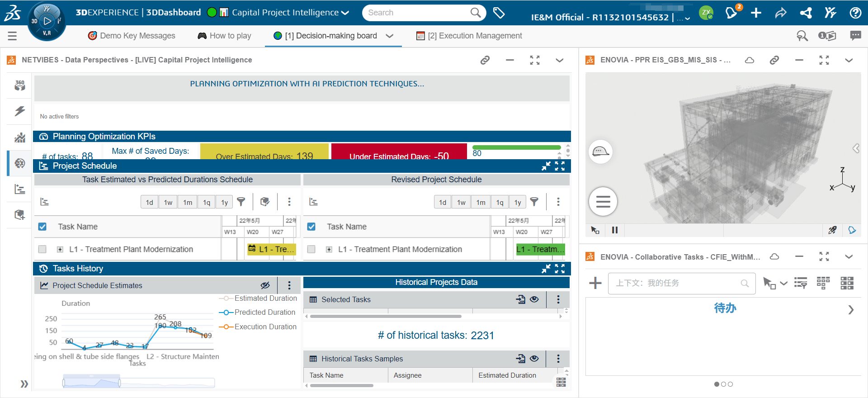This screenshot has height=398, width=868.
Task: Check L1 Treatment Plant Modernization in Revised schedule
Action: tap(311, 249)
